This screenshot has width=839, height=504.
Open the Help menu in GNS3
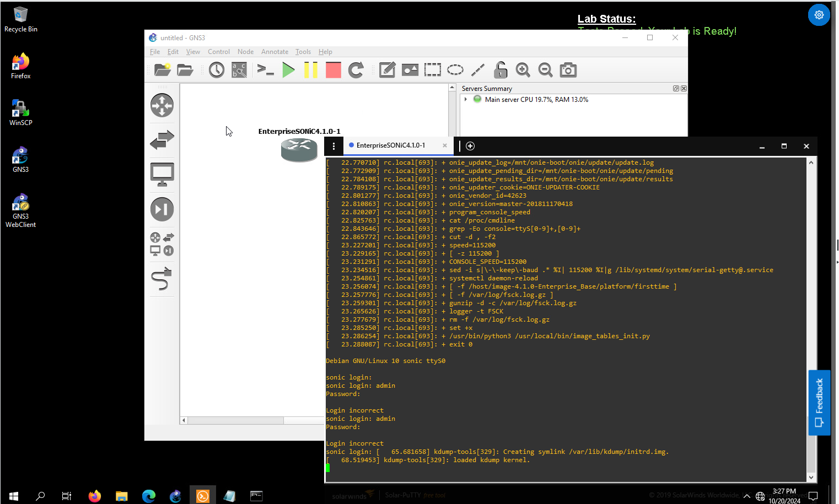click(x=325, y=52)
